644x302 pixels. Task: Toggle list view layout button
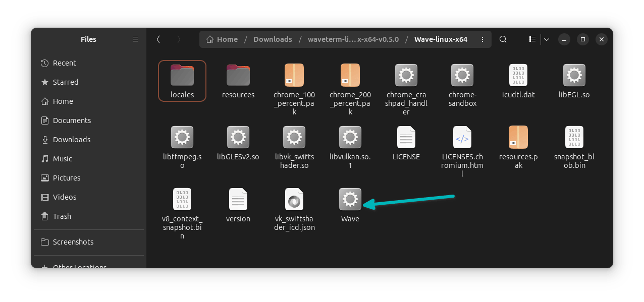coord(532,39)
